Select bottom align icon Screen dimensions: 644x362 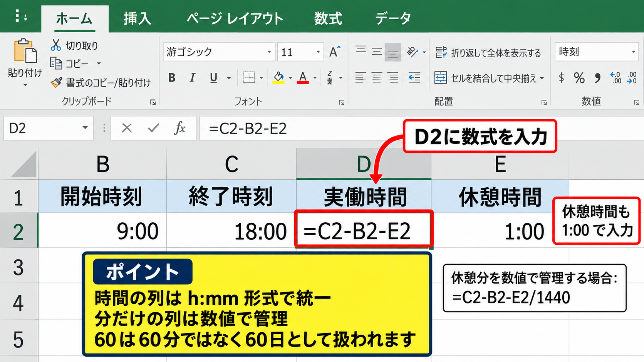point(393,52)
